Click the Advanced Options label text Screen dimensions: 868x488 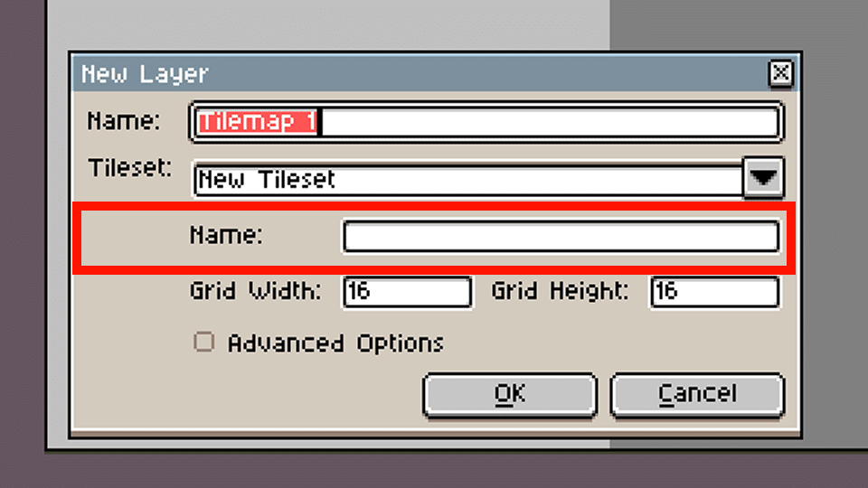[336, 343]
